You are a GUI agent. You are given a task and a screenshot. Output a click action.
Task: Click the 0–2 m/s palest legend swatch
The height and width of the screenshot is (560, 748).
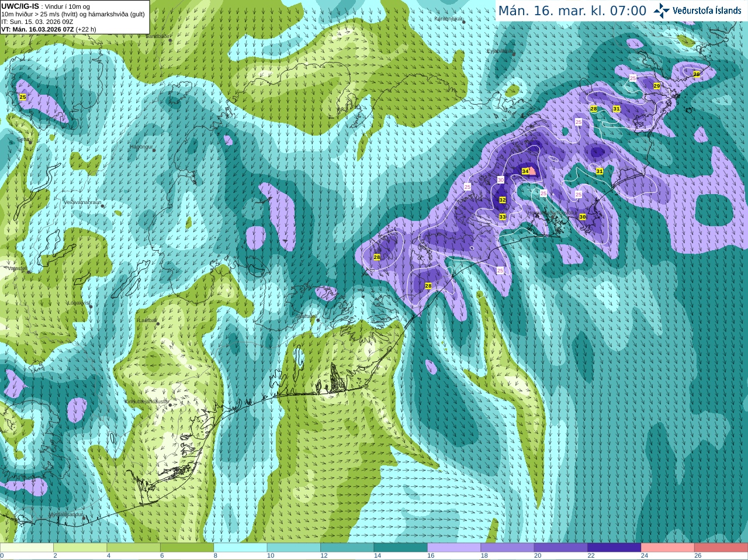coord(27,547)
